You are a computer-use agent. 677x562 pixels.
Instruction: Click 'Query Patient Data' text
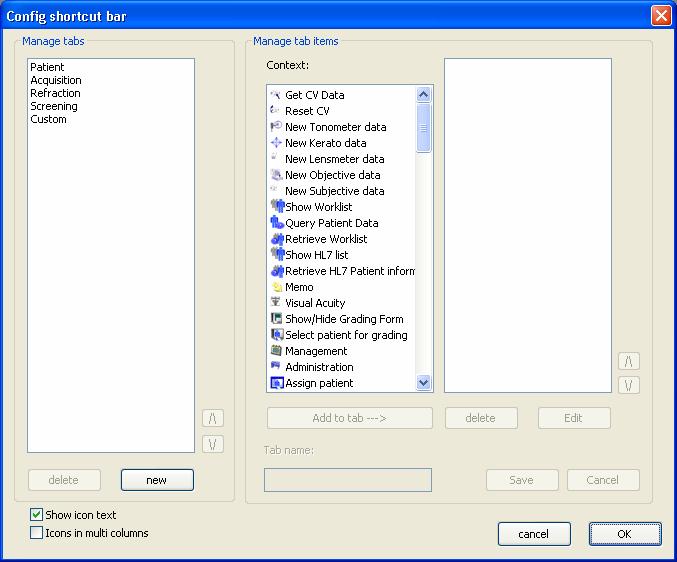(332, 223)
